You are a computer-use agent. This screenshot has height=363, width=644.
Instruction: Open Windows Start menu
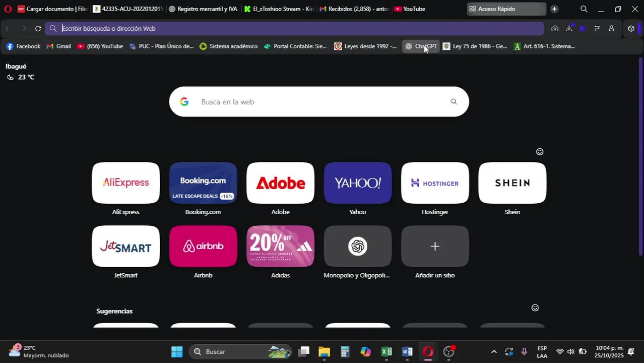[x=177, y=352]
